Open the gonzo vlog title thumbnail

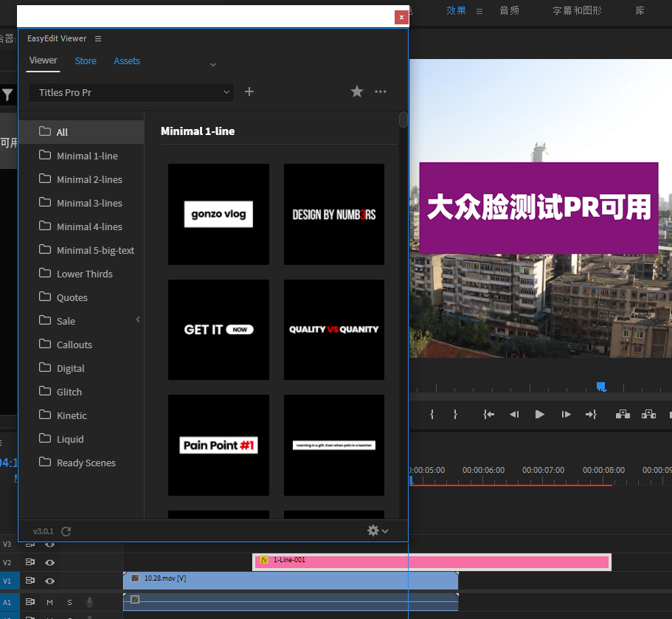218,214
